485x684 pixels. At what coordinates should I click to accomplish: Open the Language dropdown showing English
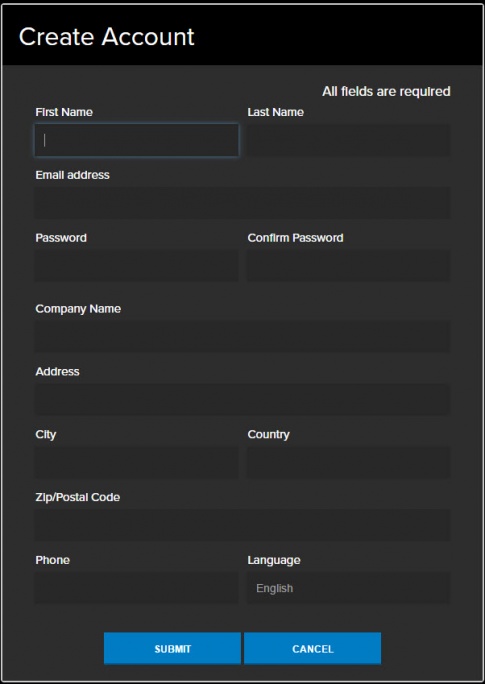coord(348,588)
